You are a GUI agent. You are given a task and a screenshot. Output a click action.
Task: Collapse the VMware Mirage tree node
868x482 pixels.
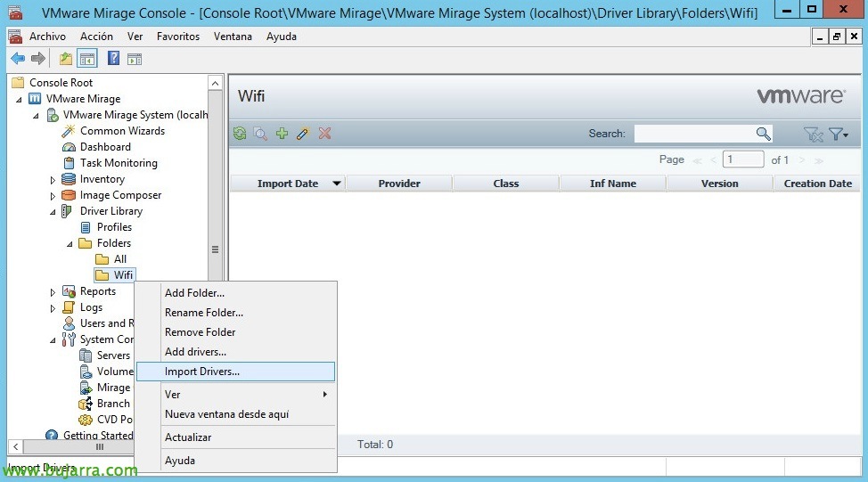pos(19,100)
